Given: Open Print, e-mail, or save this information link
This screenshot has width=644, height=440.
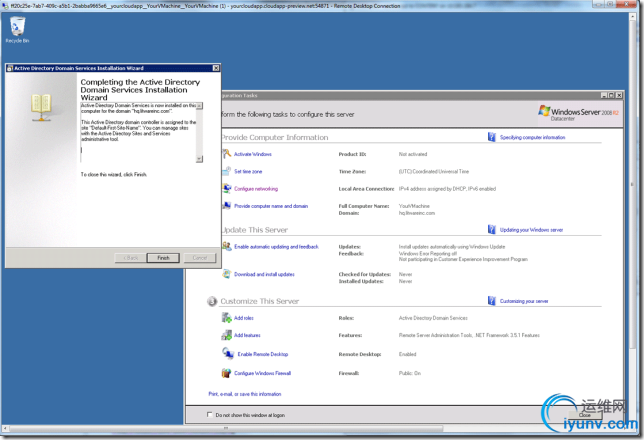Looking at the screenshot, I should click(x=245, y=394).
